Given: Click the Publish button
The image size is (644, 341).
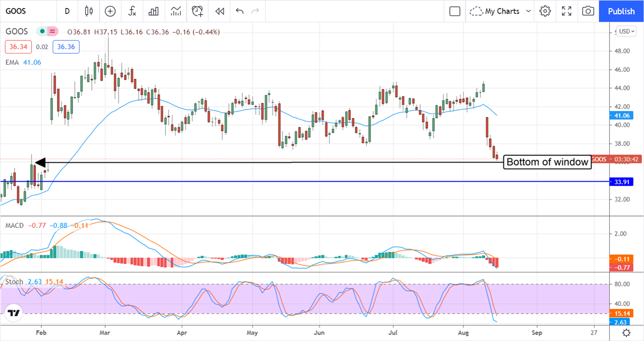Looking at the screenshot, I should (x=621, y=11).
